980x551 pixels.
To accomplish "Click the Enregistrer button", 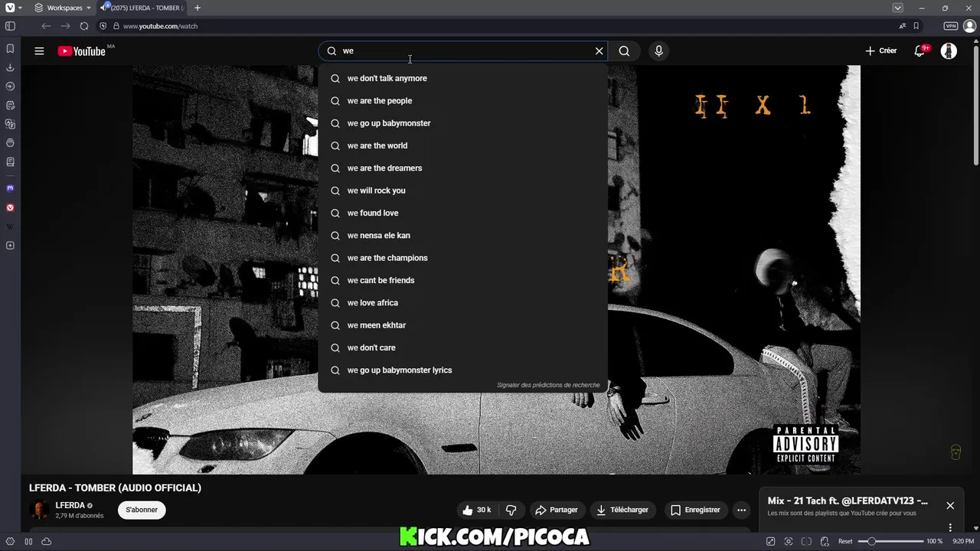I will click(x=695, y=510).
